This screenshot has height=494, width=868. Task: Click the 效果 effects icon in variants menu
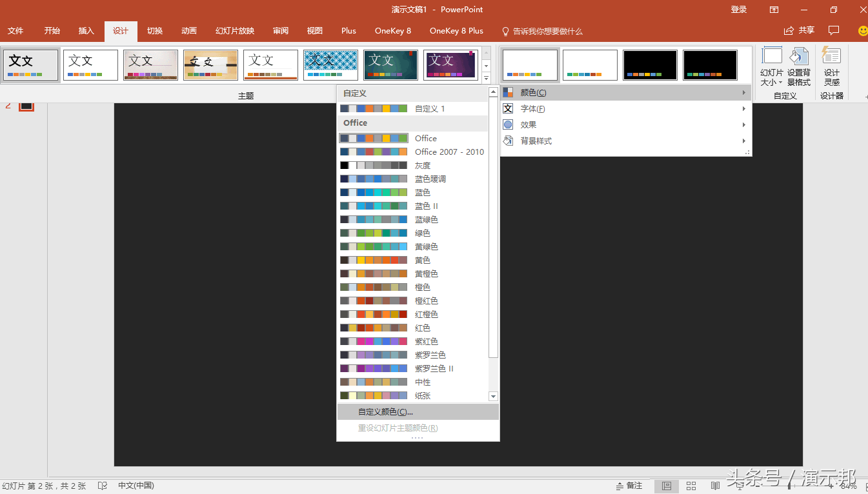(x=508, y=125)
